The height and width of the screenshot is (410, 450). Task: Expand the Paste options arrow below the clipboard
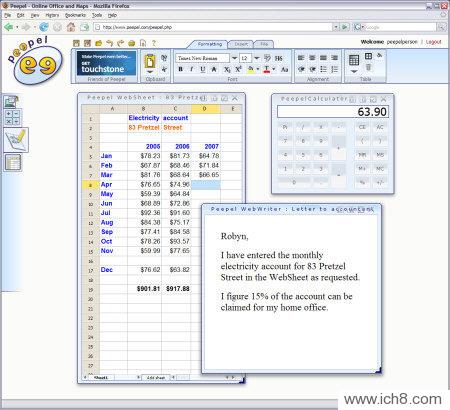click(150, 72)
